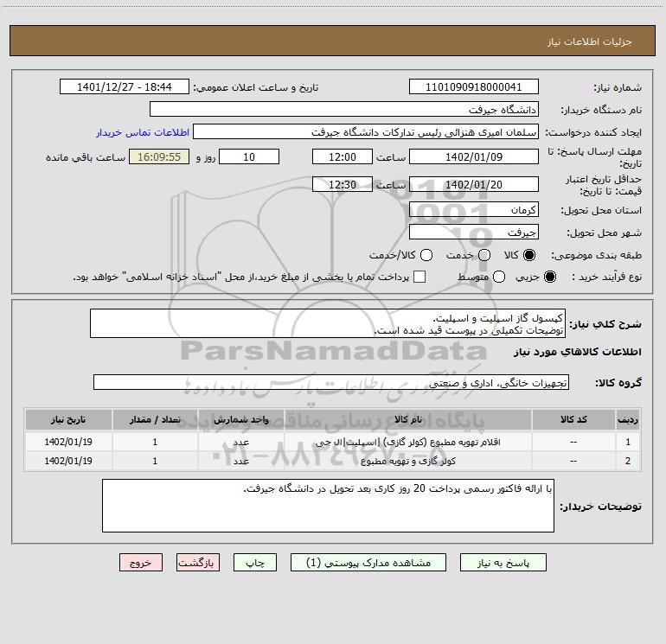Click the کد کالا column header
Viewport: 666px width, 644px height.
tap(573, 419)
